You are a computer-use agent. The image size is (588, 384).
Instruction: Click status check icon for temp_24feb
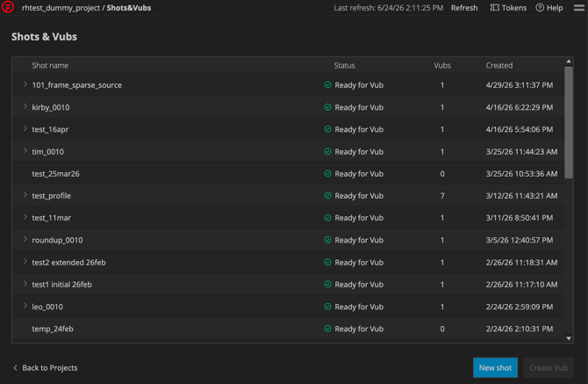pyautogui.click(x=327, y=329)
